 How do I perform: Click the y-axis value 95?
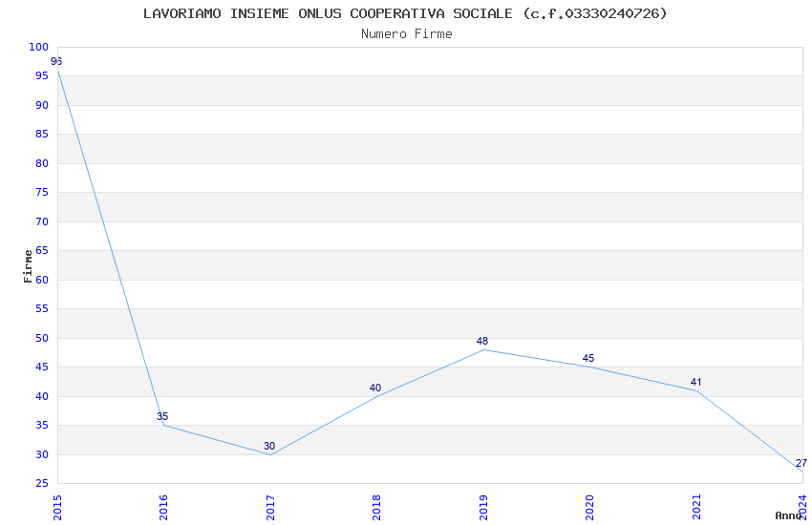click(x=42, y=76)
